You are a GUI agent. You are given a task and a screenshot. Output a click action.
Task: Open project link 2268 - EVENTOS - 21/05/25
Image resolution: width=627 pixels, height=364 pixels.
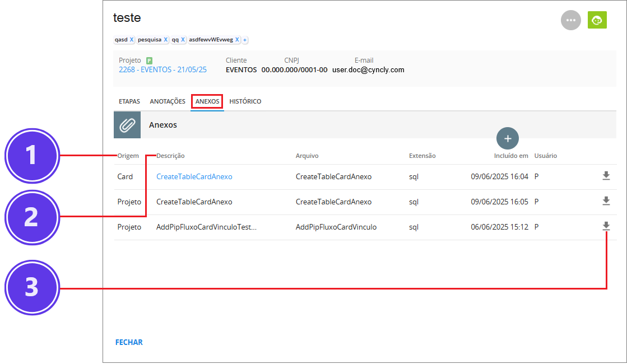tap(162, 69)
